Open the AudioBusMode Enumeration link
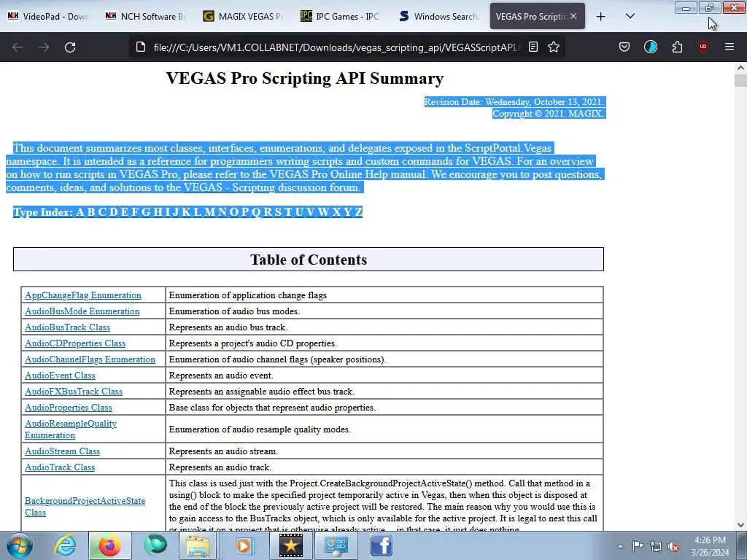The image size is (747, 560). [x=82, y=311]
